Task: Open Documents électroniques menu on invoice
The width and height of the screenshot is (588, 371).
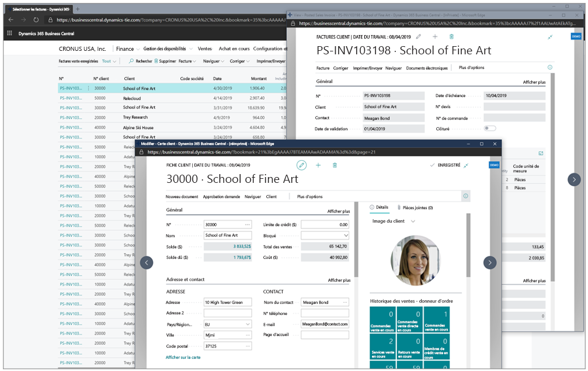Action: 427,68
